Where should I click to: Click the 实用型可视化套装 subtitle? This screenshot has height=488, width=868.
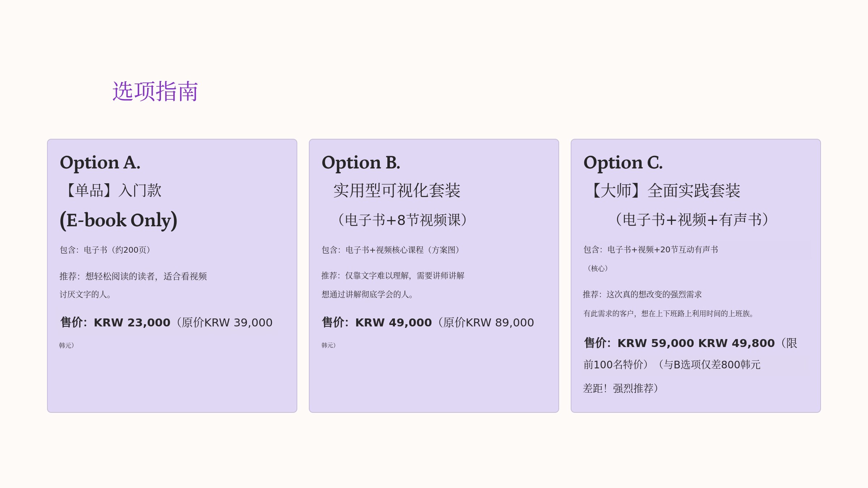[x=397, y=191]
